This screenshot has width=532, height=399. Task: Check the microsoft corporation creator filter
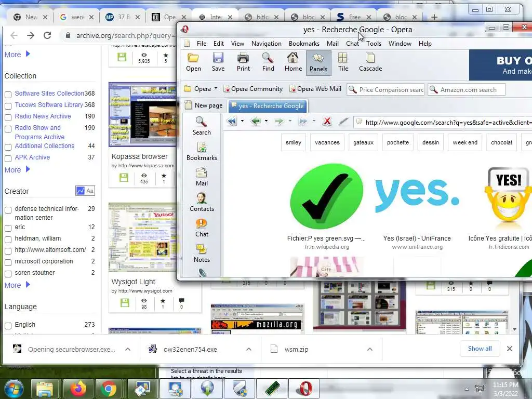point(8,262)
